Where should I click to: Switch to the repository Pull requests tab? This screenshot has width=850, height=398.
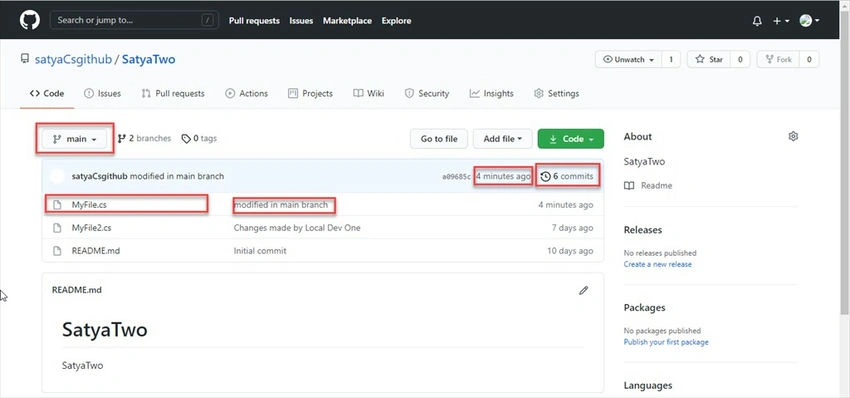[173, 93]
